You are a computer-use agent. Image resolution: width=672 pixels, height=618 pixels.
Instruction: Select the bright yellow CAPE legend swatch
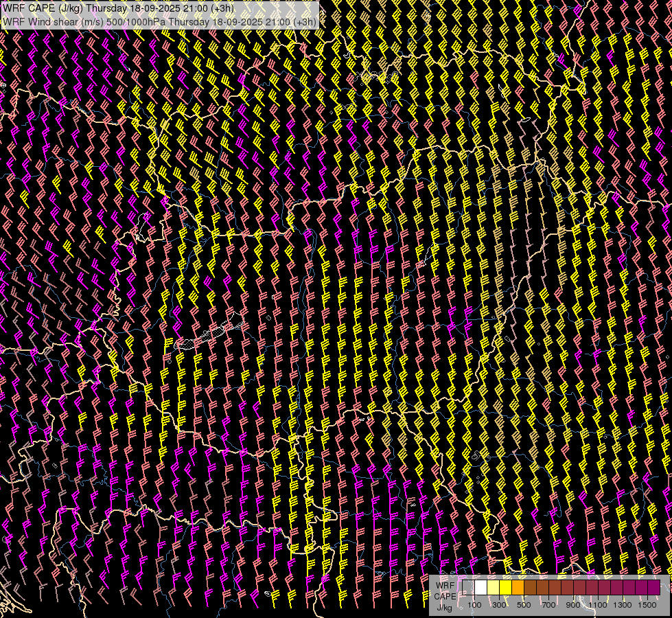pyautogui.click(x=506, y=588)
